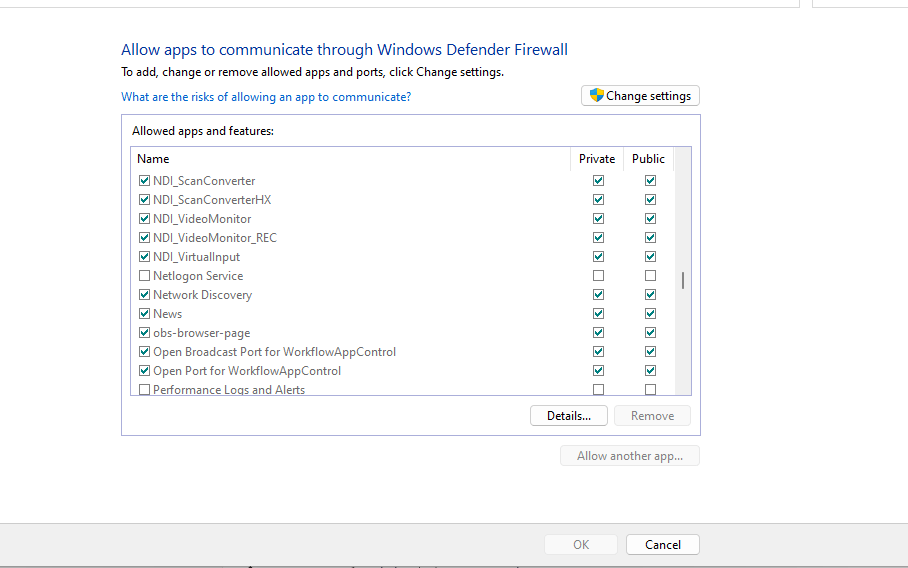Click the Public column header

tap(648, 159)
